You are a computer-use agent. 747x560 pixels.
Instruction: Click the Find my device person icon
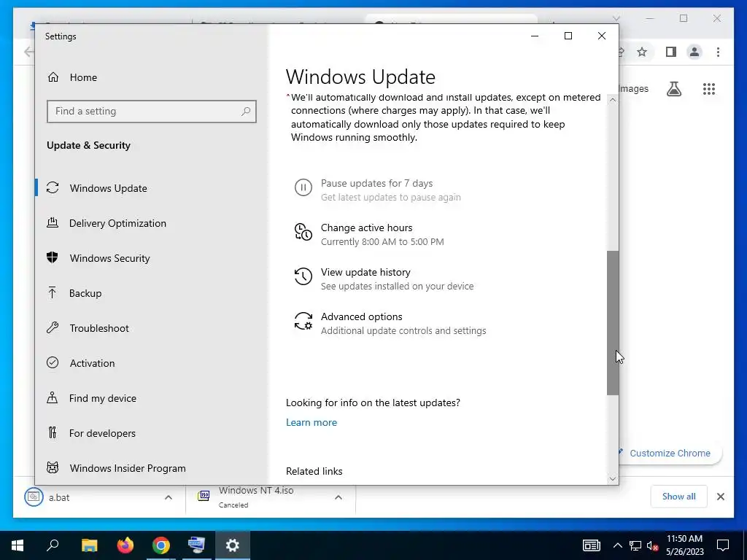click(53, 397)
